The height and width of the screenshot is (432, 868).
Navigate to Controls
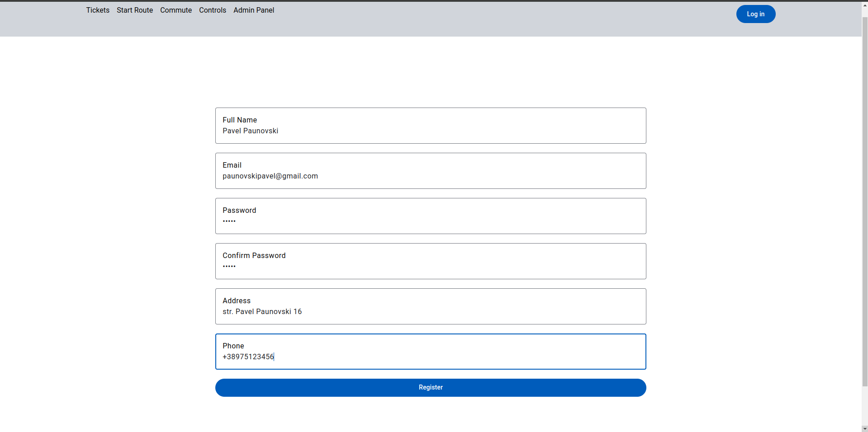pos(212,10)
